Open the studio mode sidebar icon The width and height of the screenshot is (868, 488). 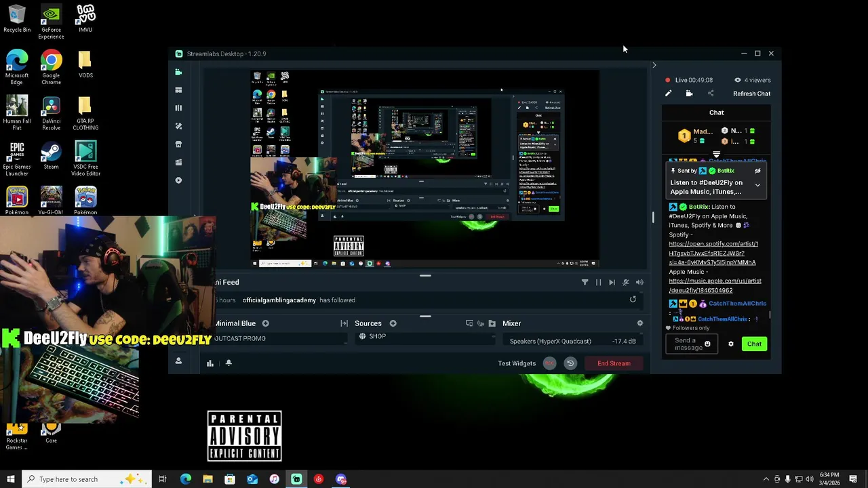pos(178,108)
